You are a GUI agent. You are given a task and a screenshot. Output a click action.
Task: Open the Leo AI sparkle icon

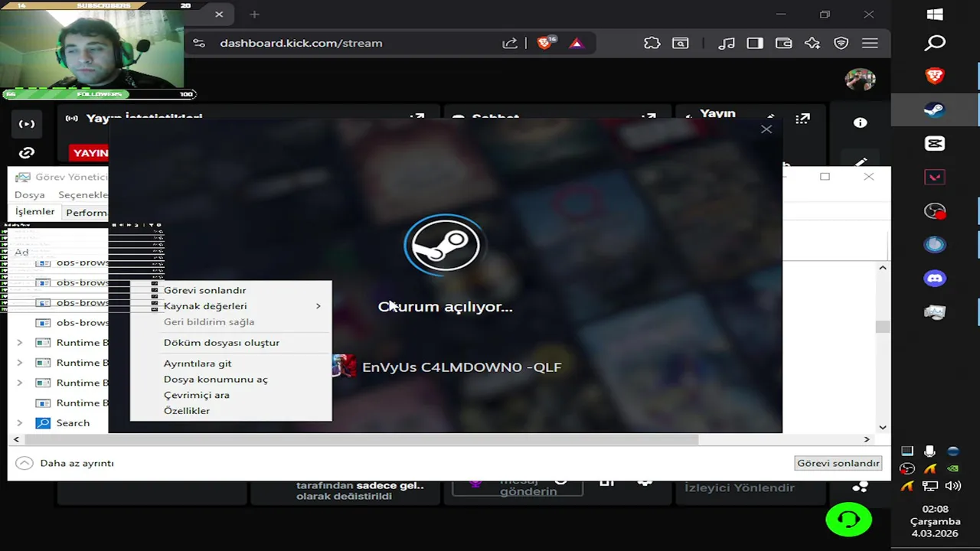click(x=812, y=44)
